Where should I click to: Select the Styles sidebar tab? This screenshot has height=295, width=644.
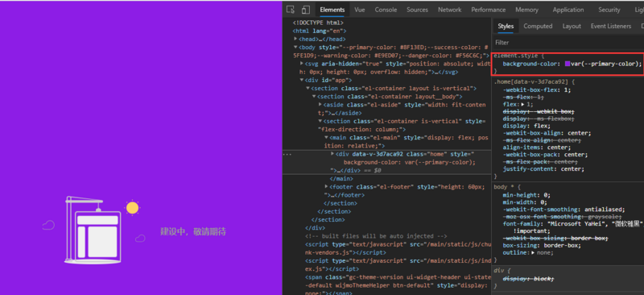[506, 26]
